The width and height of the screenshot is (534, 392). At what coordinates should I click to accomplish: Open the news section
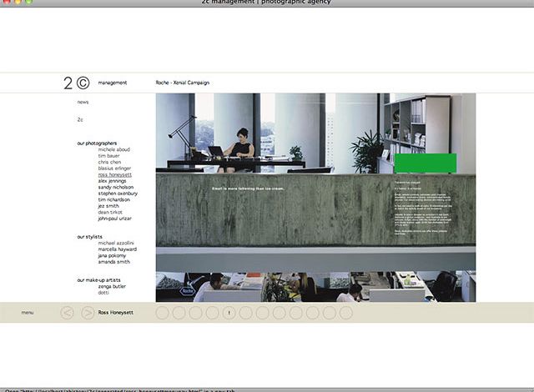[83, 102]
